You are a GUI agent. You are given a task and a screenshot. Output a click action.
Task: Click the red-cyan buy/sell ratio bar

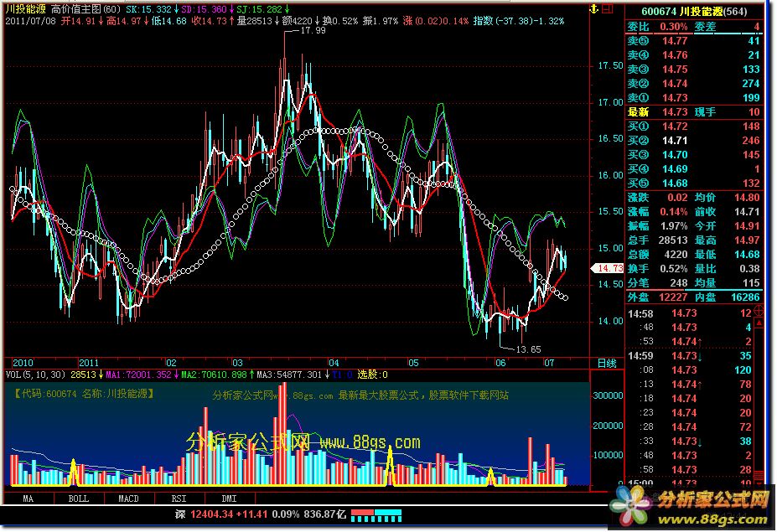(376, 515)
